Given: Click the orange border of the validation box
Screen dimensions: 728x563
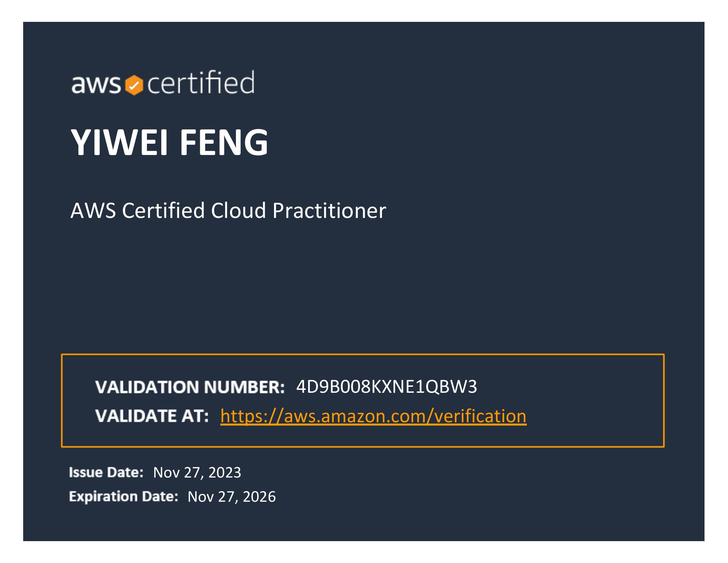Looking at the screenshot, I should (x=363, y=355).
